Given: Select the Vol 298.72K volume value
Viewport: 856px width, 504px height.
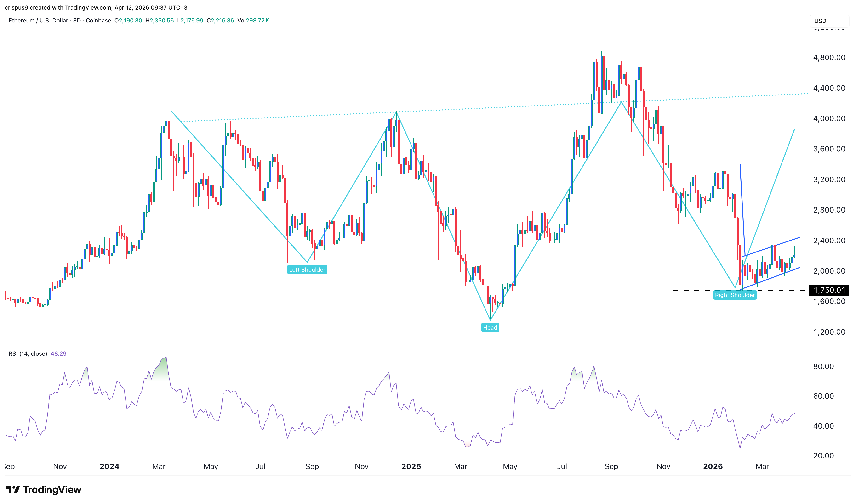Looking at the screenshot, I should [254, 21].
